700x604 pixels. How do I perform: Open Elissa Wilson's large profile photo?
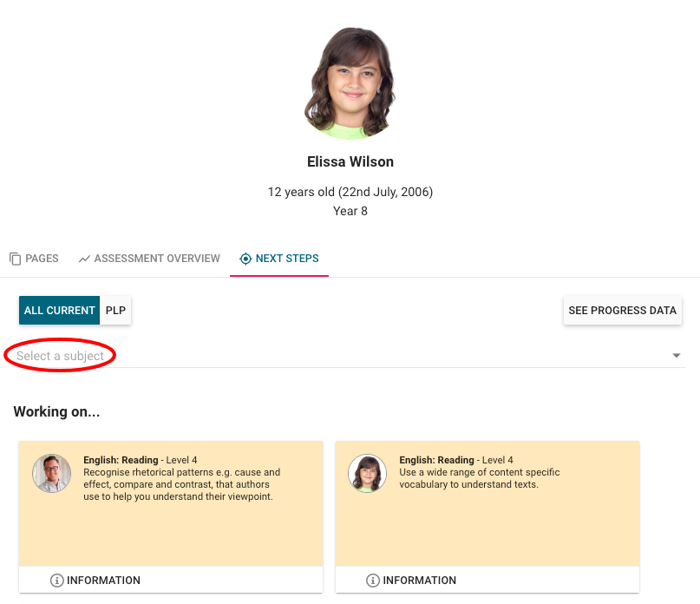point(350,83)
